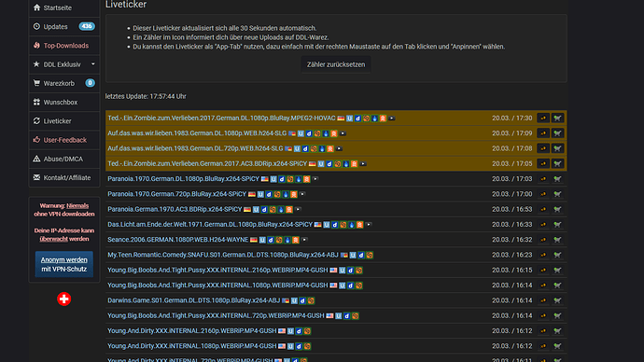Screen dimensions: 644x362
Task: Click key icon on Ted 1080p MPEG2-HOVAC row
Action: point(543,118)
